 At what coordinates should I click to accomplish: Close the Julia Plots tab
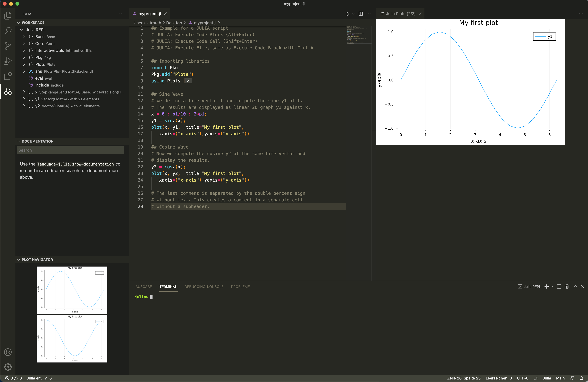(x=420, y=14)
